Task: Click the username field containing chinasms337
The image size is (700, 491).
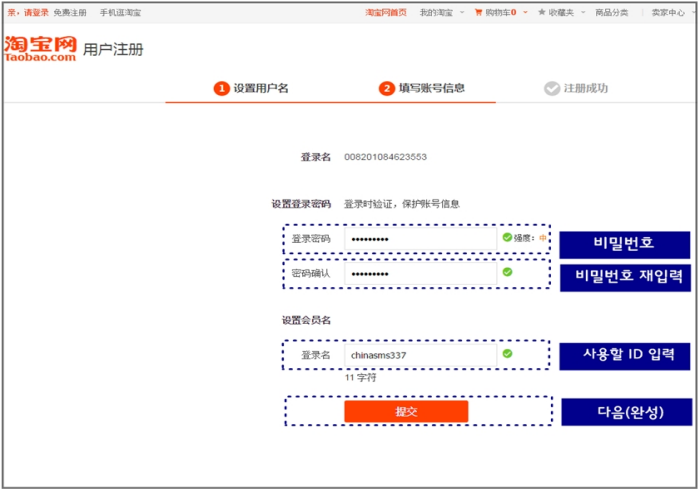Action: click(419, 355)
